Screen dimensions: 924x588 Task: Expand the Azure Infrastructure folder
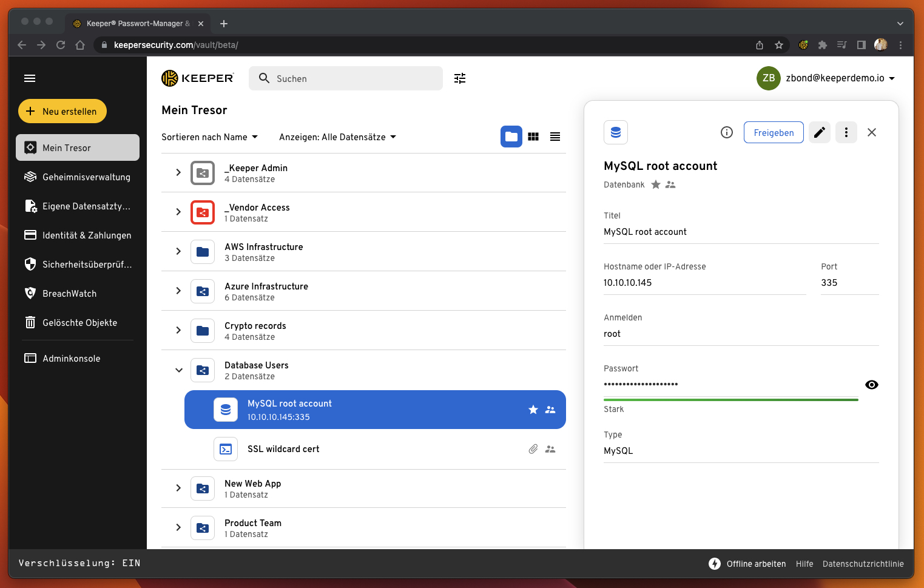(178, 291)
